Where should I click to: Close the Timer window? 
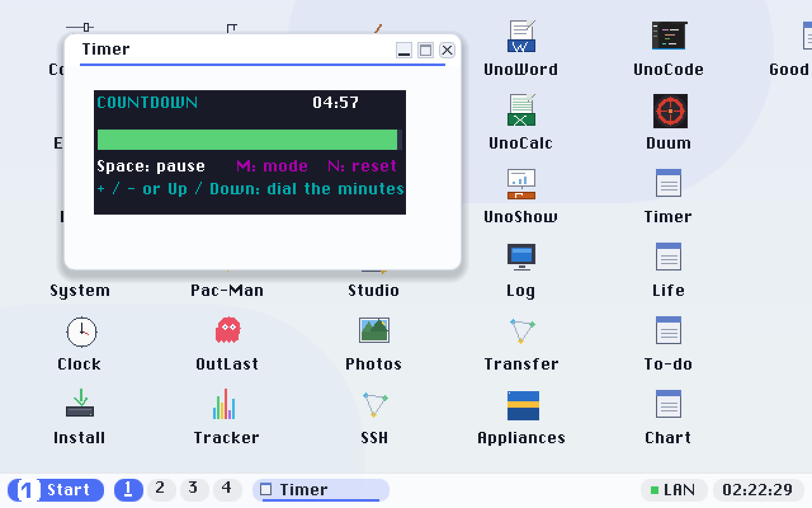[x=447, y=50]
